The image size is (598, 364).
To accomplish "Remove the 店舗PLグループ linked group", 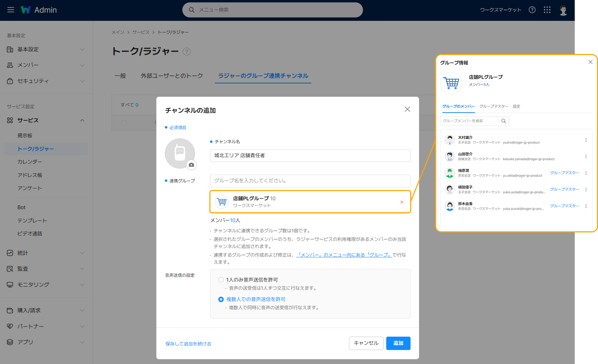I will click(x=402, y=202).
